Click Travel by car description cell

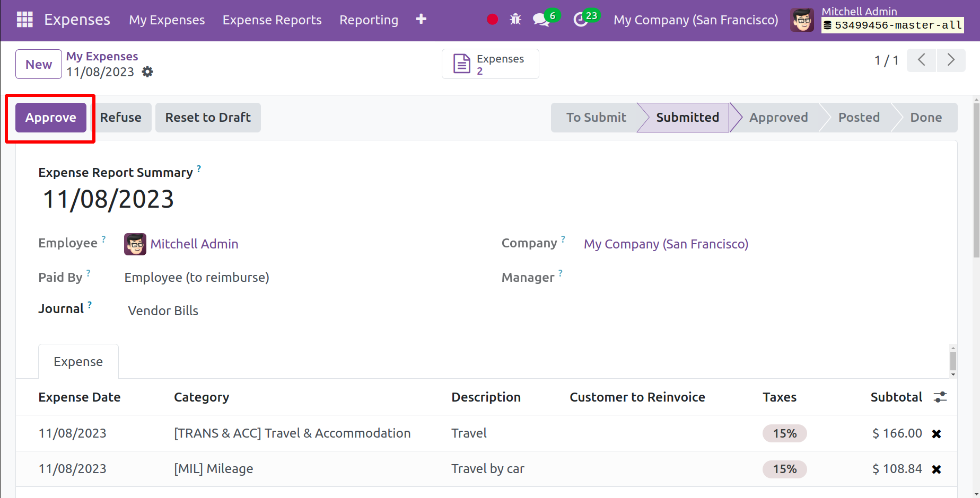click(488, 469)
